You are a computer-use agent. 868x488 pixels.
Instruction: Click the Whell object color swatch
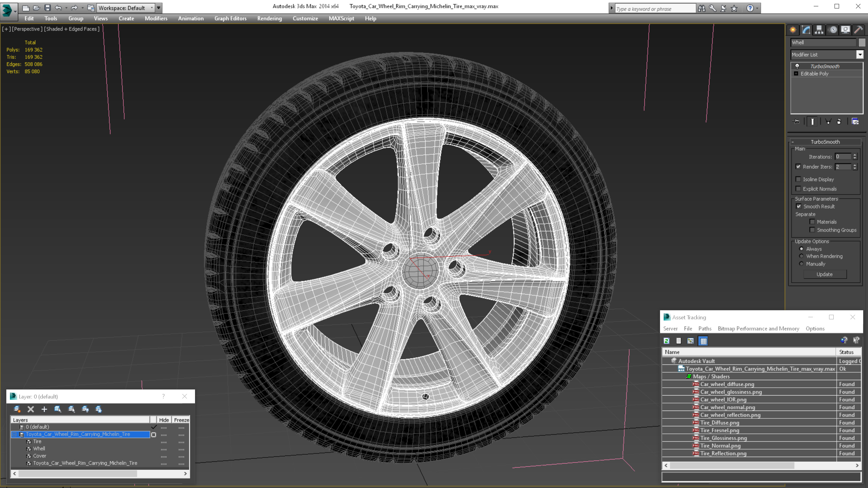[862, 42]
